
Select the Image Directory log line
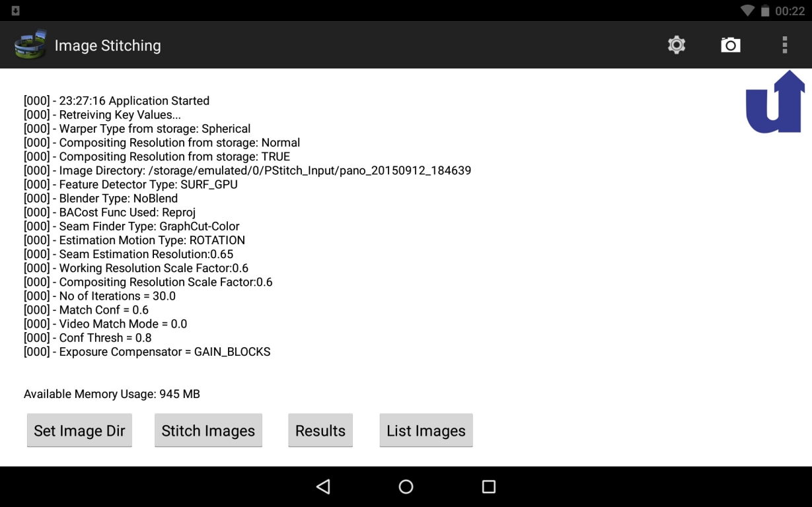[247, 170]
